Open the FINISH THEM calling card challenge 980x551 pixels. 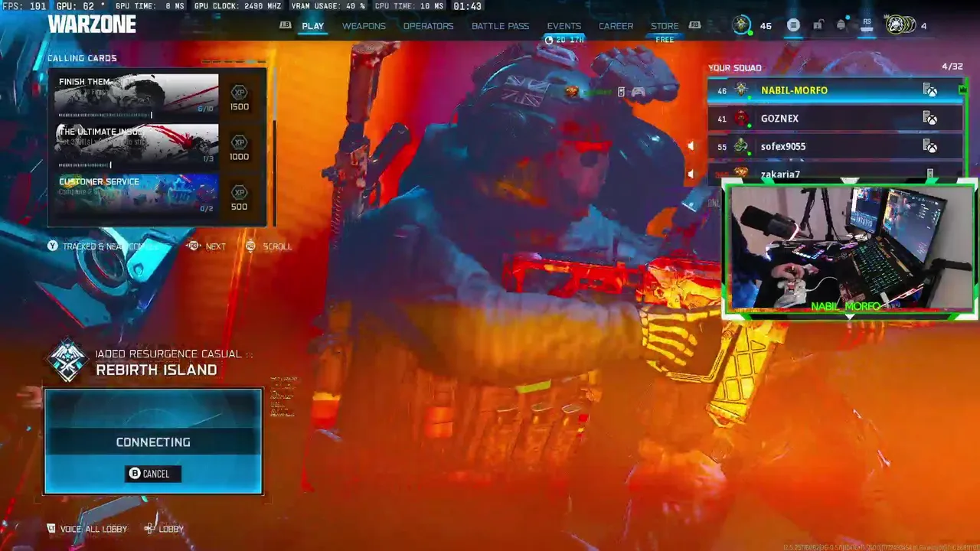(x=136, y=96)
